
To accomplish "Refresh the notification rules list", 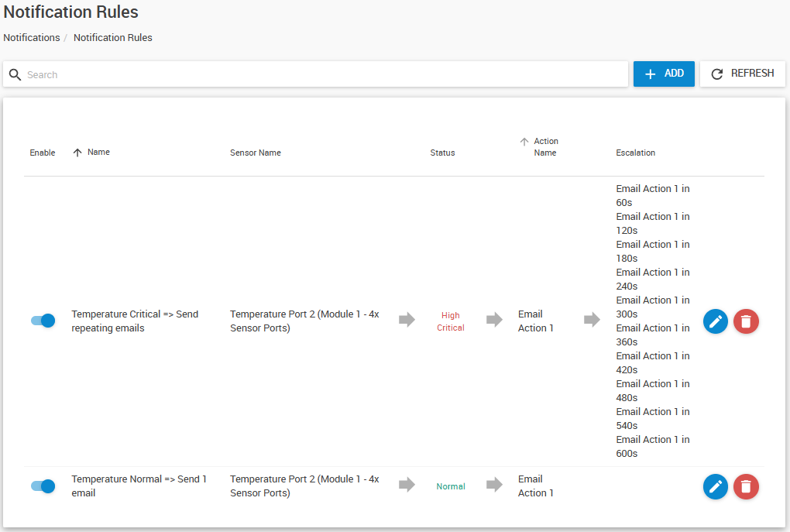I will tap(742, 74).
